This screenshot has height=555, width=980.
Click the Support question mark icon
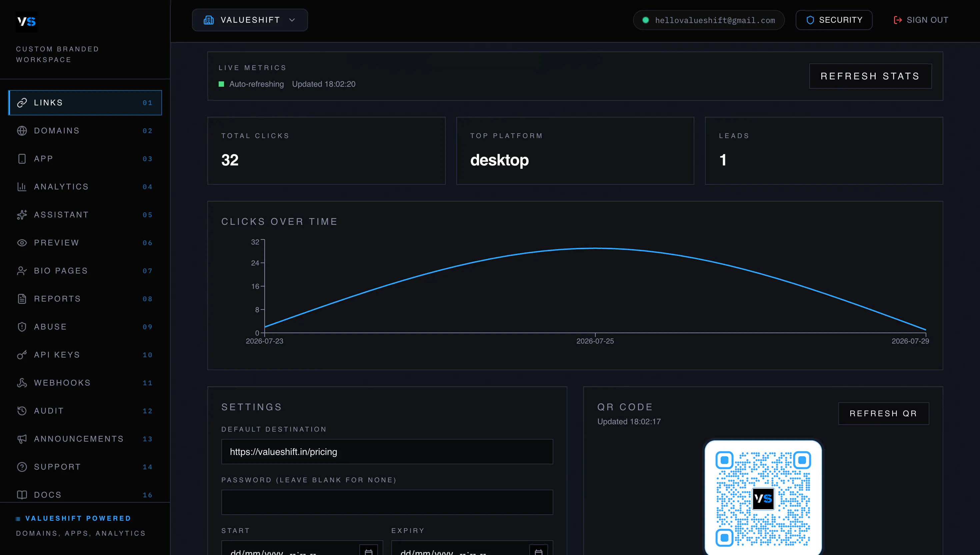pos(22,467)
